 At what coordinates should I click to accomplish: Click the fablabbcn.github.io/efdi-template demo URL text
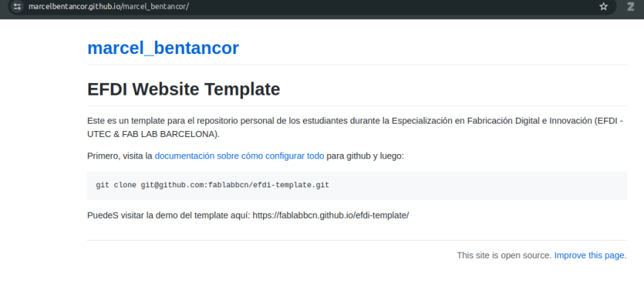[331, 215]
